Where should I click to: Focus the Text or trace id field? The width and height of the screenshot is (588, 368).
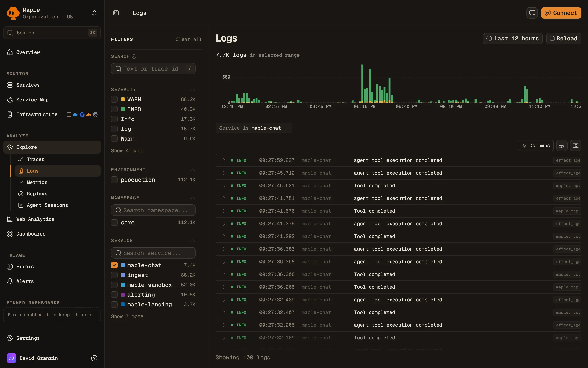click(153, 69)
